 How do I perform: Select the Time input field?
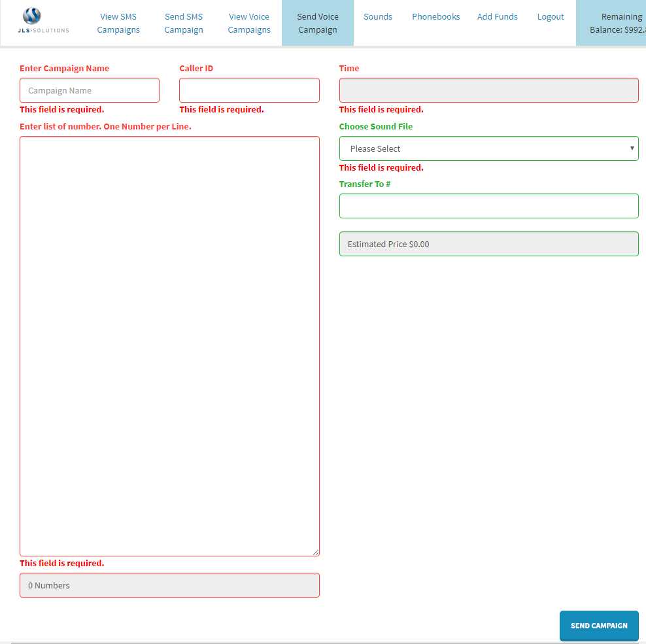(488, 90)
